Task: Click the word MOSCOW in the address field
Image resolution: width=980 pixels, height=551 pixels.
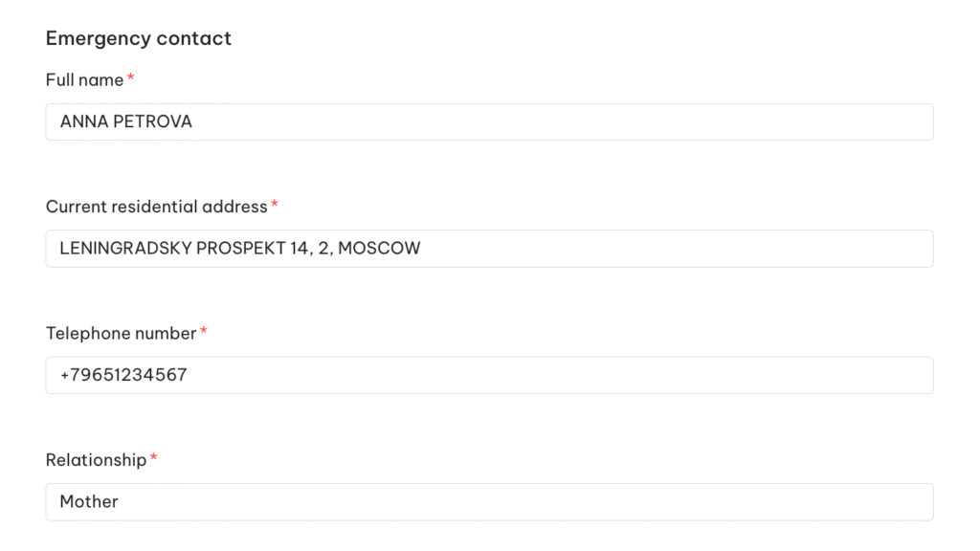Action: tap(380, 249)
